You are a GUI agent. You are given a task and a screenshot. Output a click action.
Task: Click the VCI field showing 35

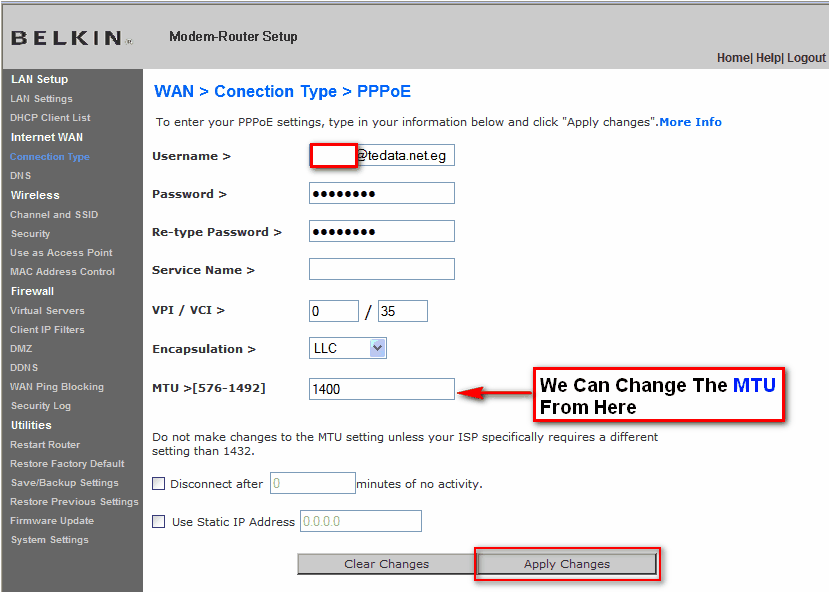[x=403, y=311]
